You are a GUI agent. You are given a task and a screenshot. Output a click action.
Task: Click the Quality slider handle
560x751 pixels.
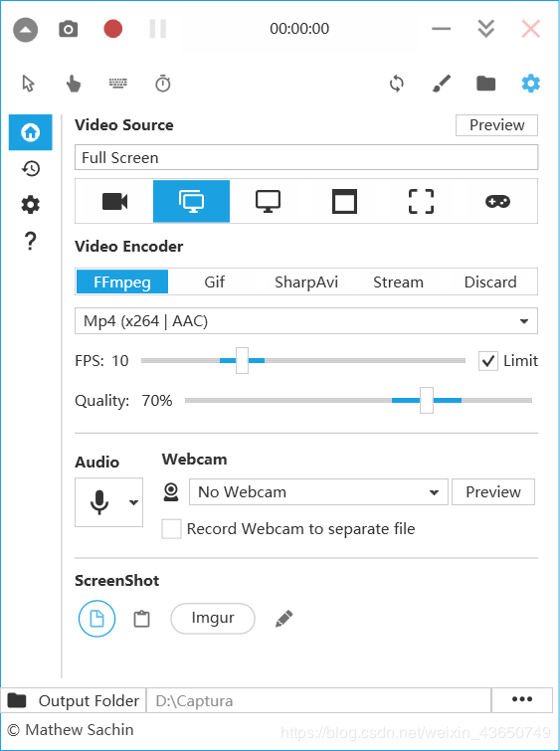427,401
